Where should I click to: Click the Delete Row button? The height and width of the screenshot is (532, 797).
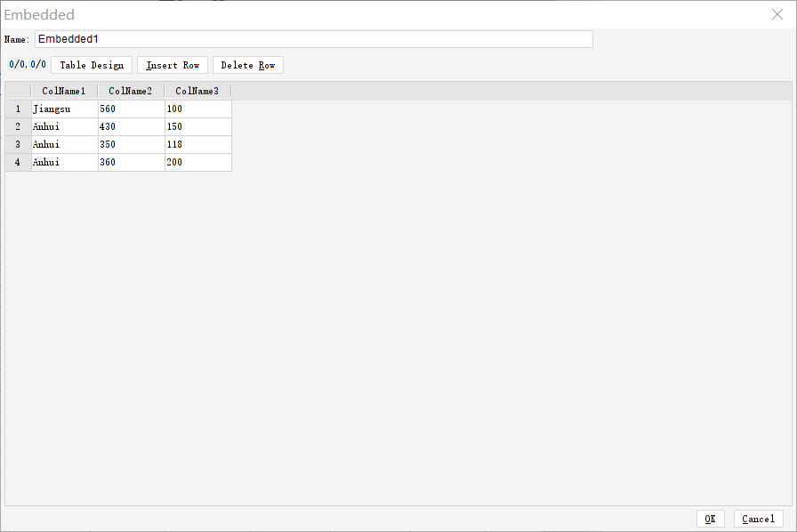point(247,64)
